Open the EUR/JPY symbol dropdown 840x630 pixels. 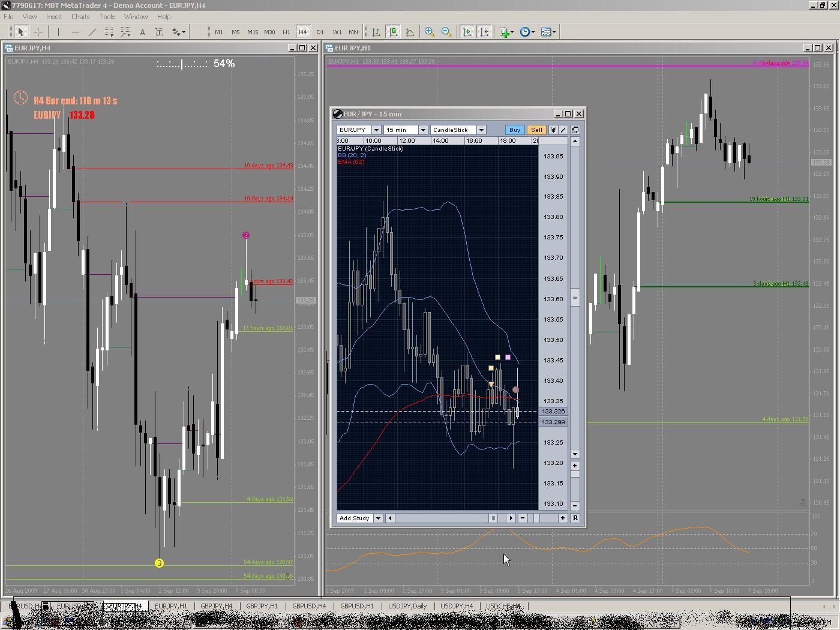(376, 130)
